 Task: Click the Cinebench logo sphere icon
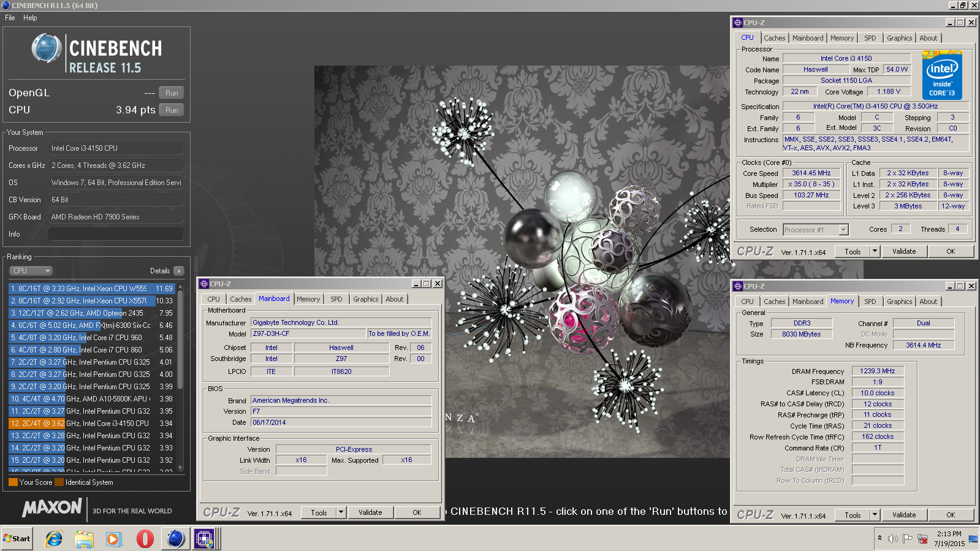pyautogui.click(x=47, y=48)
